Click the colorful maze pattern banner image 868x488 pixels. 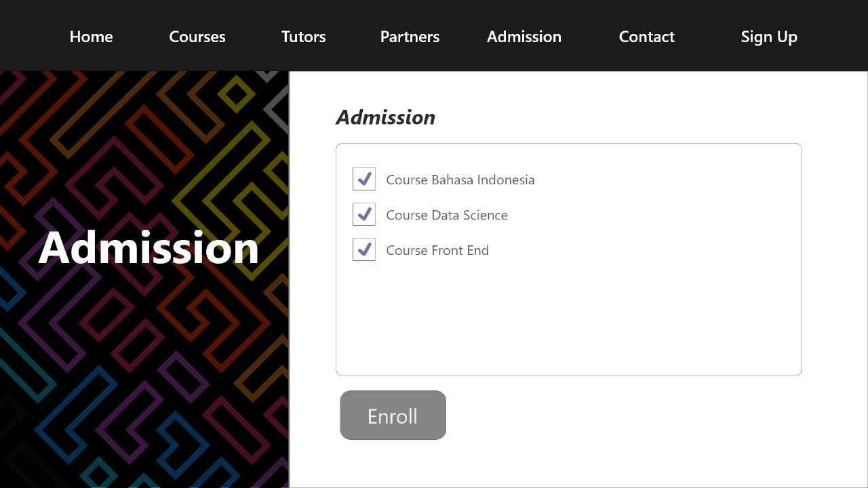pos(136,380)
